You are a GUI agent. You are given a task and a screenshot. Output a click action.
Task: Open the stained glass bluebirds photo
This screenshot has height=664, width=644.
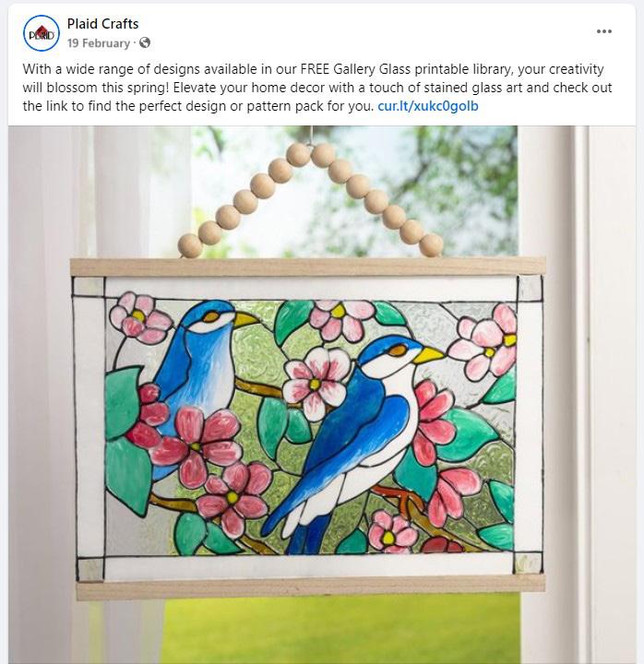pos(322,394)
